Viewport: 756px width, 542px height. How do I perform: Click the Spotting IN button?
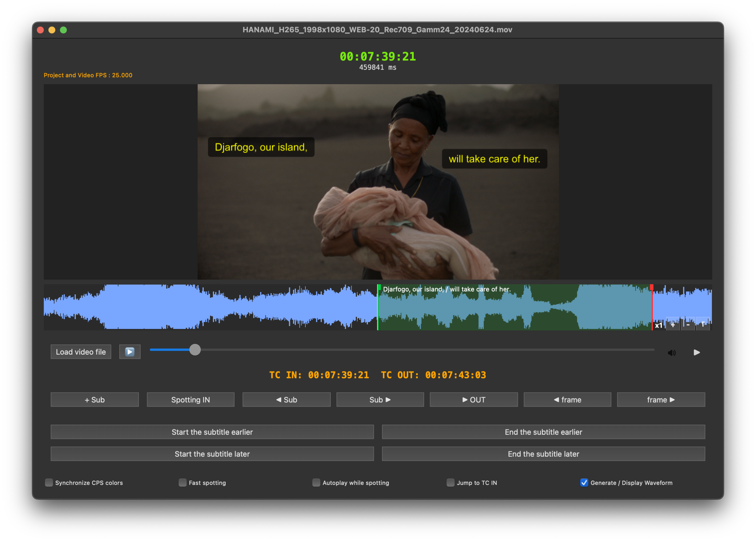190,400
